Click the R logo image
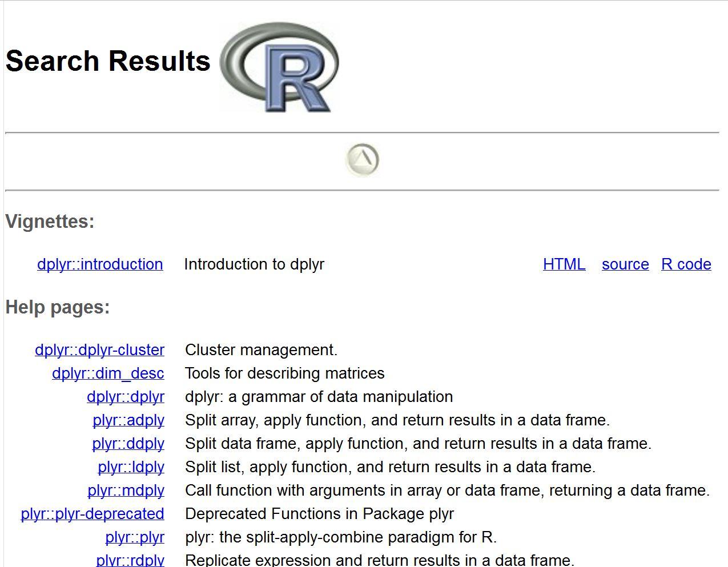Image resolution: width=728 pixels, height=567 pixels. 279,67
